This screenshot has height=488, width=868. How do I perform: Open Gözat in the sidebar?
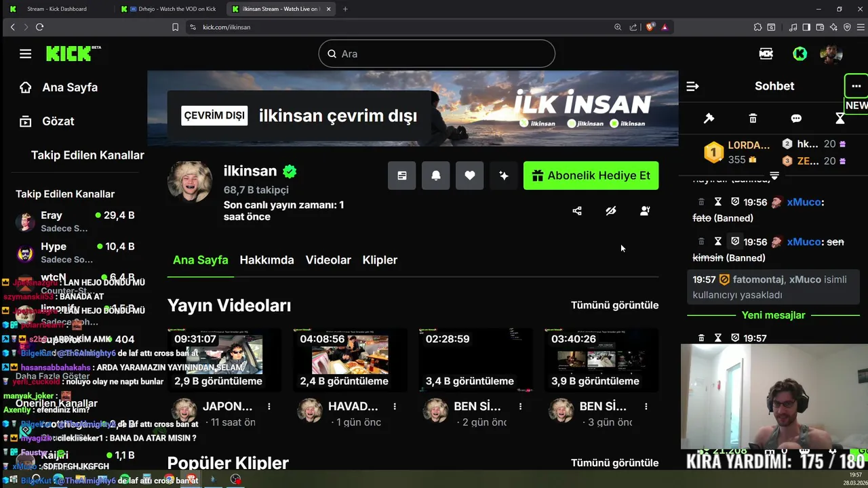point(47,121)
